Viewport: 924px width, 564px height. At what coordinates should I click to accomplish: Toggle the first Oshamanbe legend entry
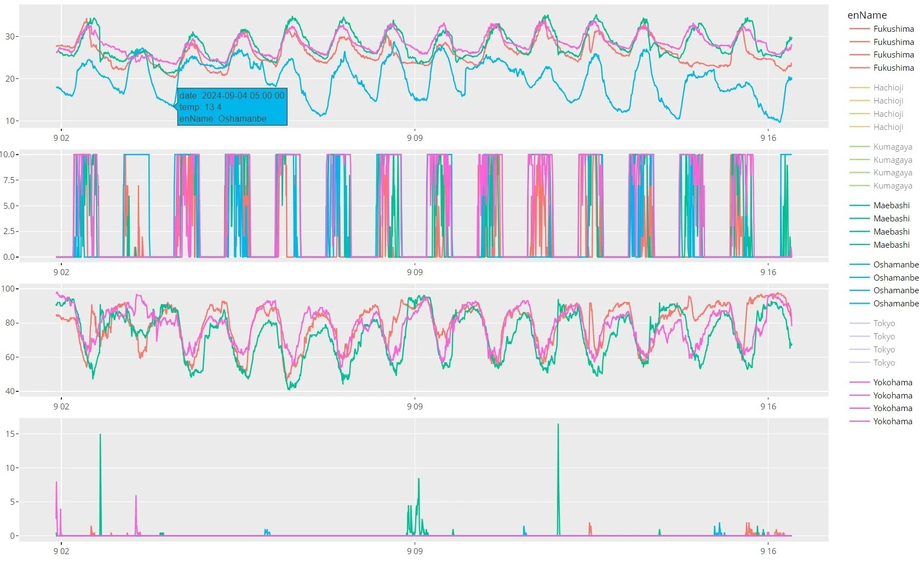tap(883, 265)
